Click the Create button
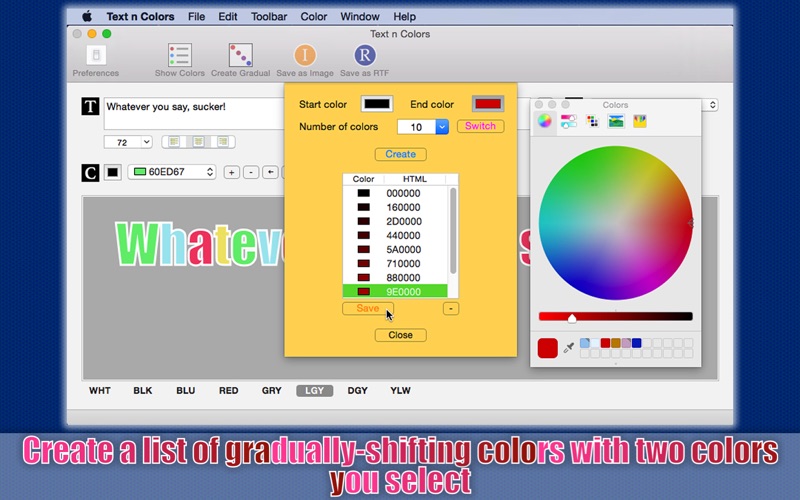The image size is (800, 500). [401, 154]
